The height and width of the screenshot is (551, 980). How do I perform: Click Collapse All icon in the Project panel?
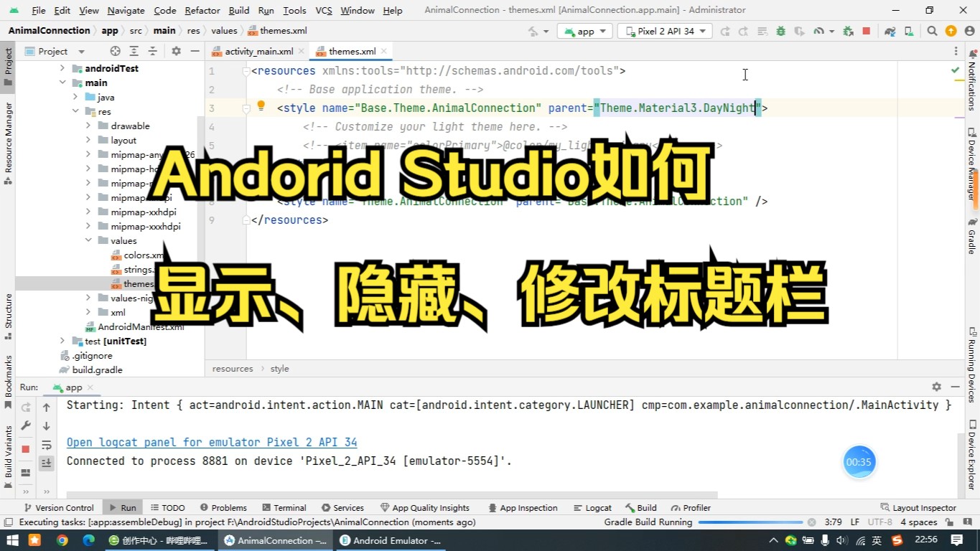[152, 51]
